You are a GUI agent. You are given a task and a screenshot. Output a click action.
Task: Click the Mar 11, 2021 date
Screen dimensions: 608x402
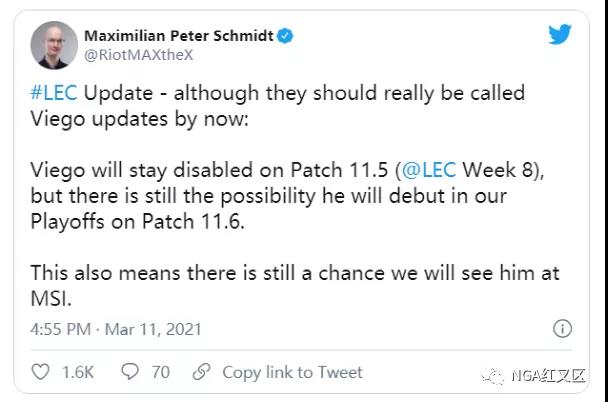[153, 330]
